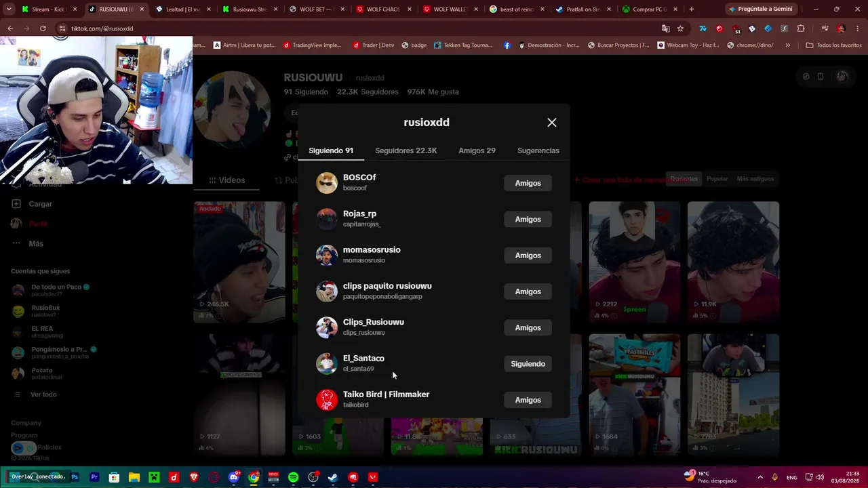Select the username text taikobird

point(356,405)
